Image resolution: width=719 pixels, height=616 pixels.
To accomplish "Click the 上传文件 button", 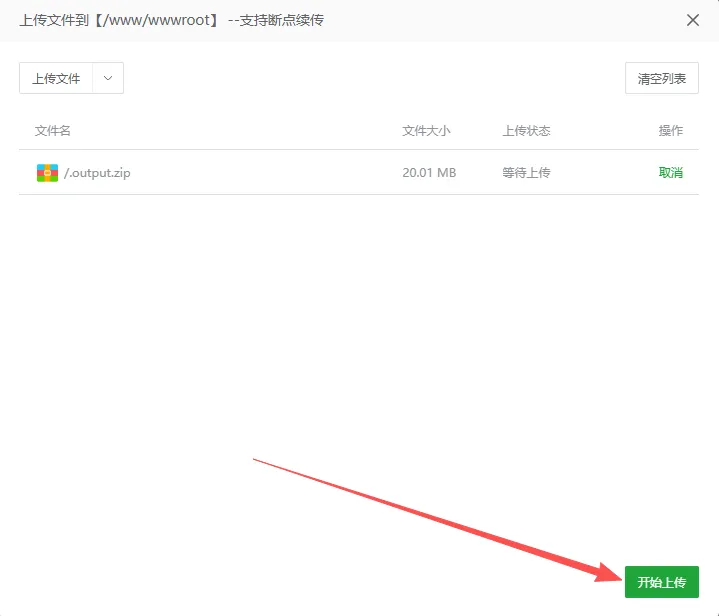I will [x=56, y=78].
